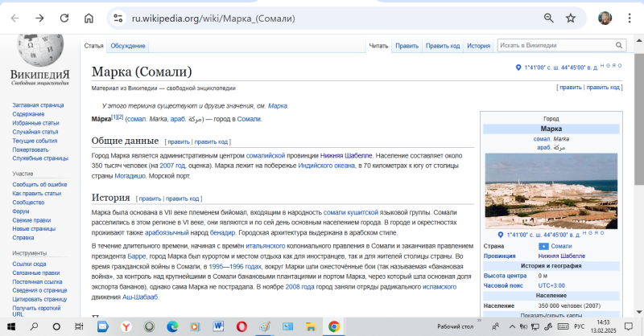Follow the Нижняя Шабелле link in Общие данные
This screenshot has width=644, height=336.
point(346,156)
